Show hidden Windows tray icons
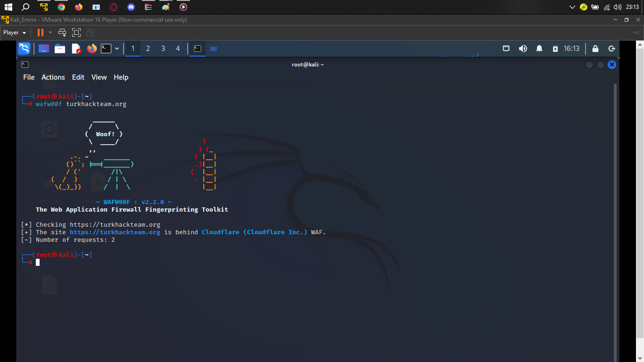Screen dimensions: 644x362 coord(572,7)
